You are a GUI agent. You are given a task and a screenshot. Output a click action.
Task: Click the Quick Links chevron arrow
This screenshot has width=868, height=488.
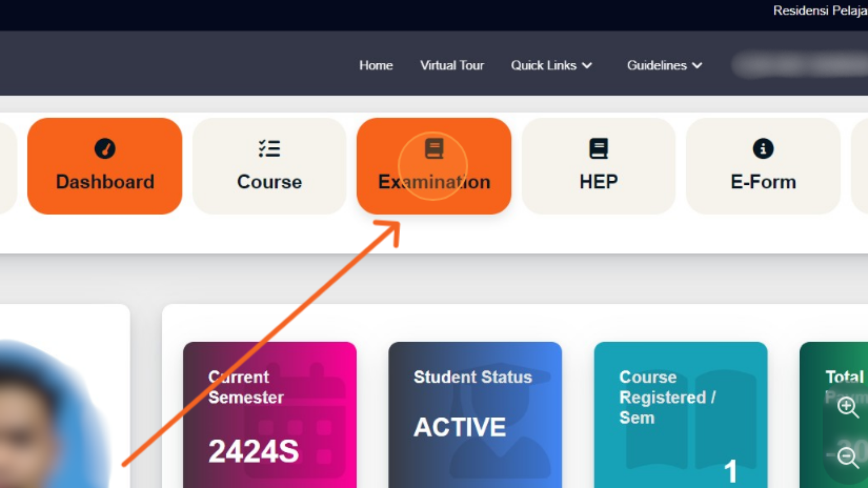(587, 66)
